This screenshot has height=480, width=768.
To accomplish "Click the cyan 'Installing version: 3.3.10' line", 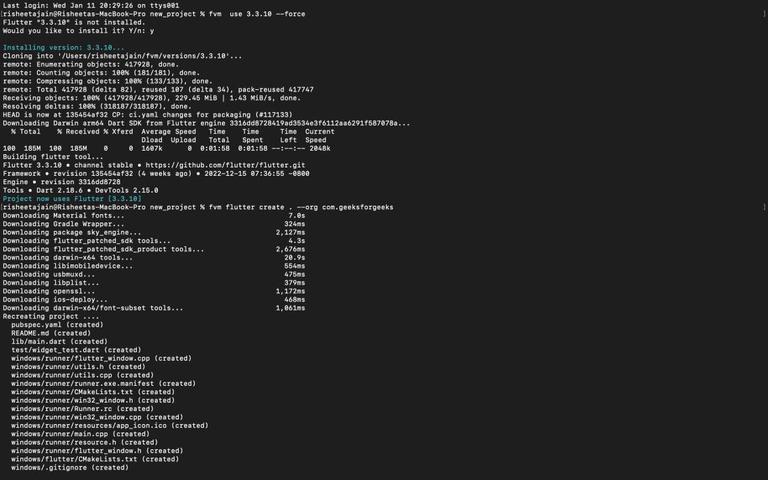I will click(x=64, y=48).
